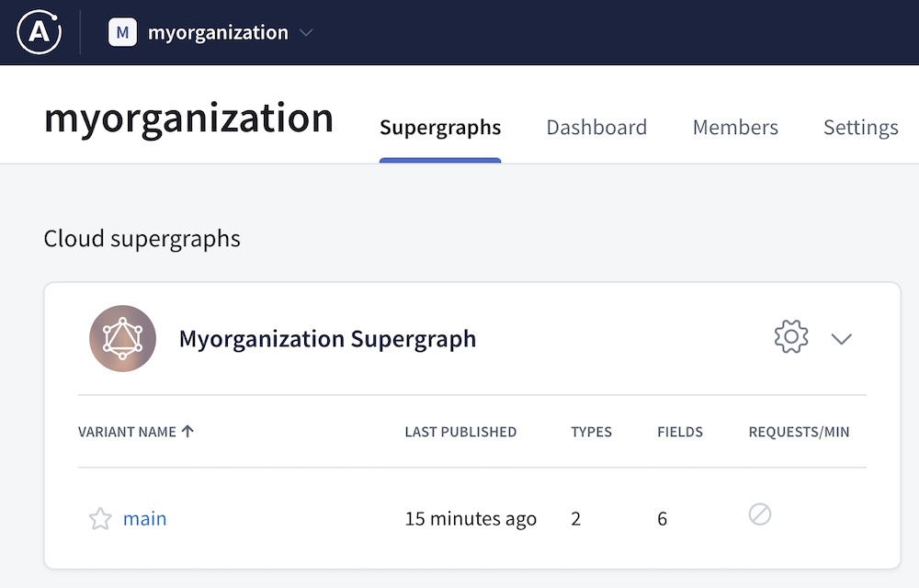919x588 pixels.
Task: Open the Myorganization Supergraph title
Action: pyautogui.click(x=328, y=339)
